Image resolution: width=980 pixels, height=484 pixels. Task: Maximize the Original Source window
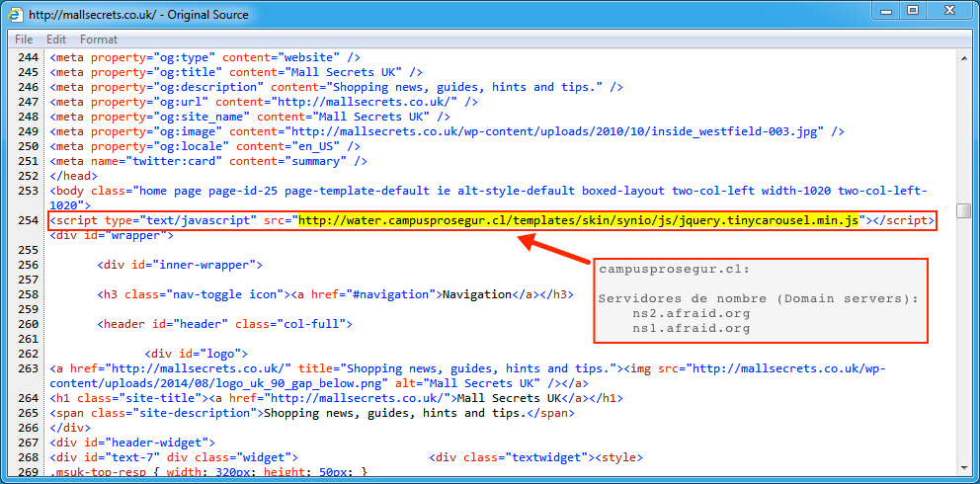[914, 9]
